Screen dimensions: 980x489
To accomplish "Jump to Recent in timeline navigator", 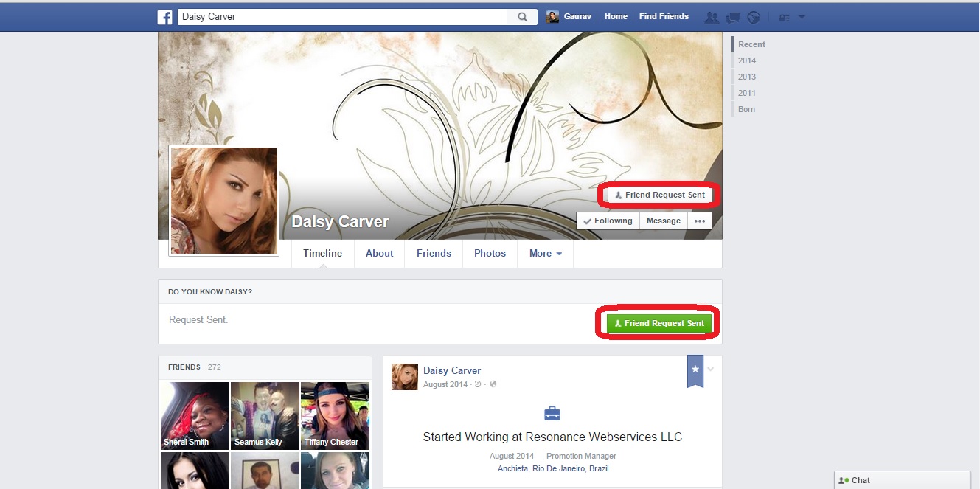I will coord(751,44).
